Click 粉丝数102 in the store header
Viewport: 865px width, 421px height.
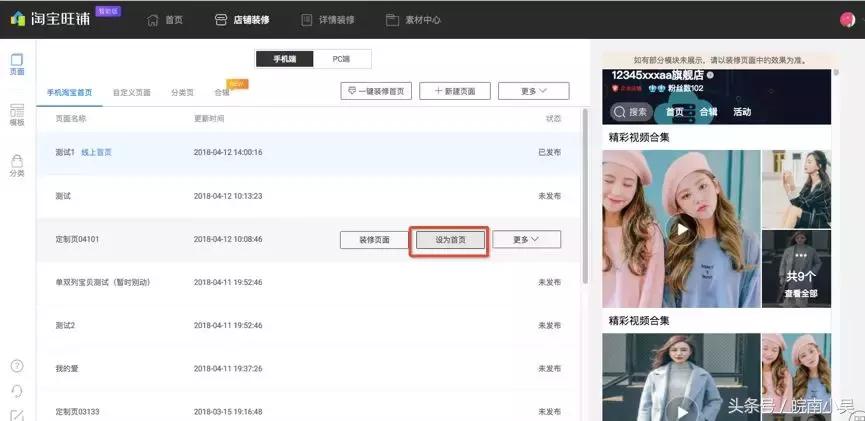684,88
